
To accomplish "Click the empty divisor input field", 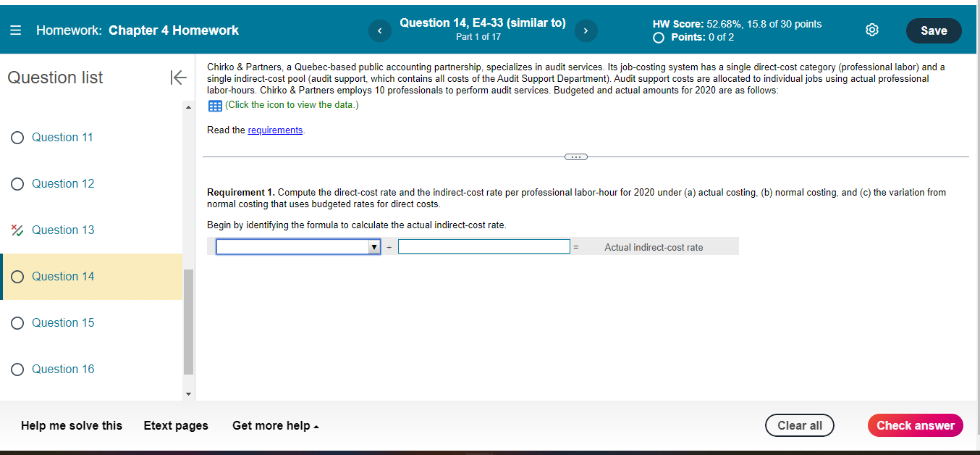I will pyautogui.click(x=483, y=246).
